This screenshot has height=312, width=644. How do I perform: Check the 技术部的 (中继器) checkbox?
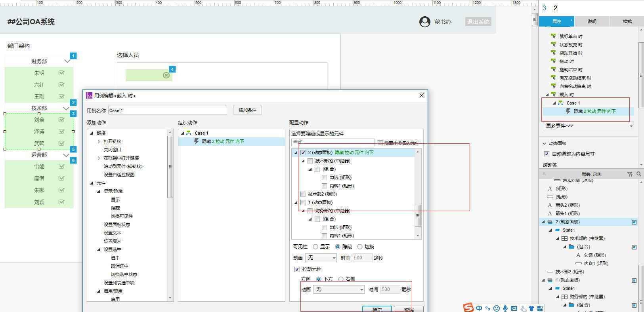(x=310, y=161)
